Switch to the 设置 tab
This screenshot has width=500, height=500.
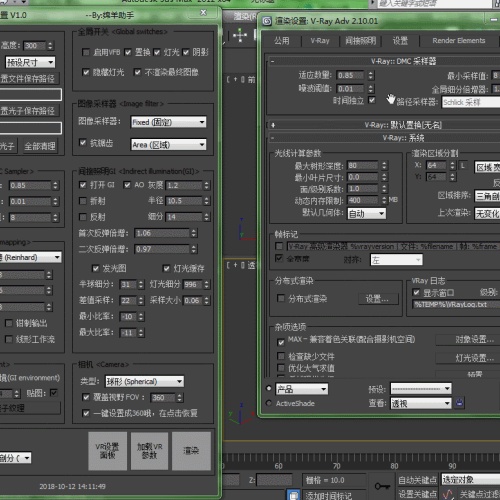click(x=400, y=41)
